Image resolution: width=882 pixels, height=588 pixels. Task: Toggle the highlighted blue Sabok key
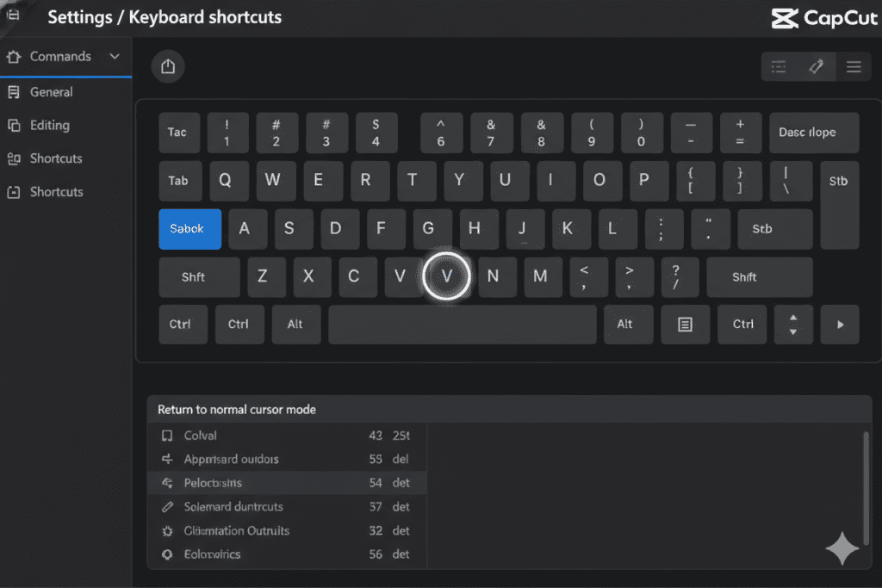pos(189,229)
